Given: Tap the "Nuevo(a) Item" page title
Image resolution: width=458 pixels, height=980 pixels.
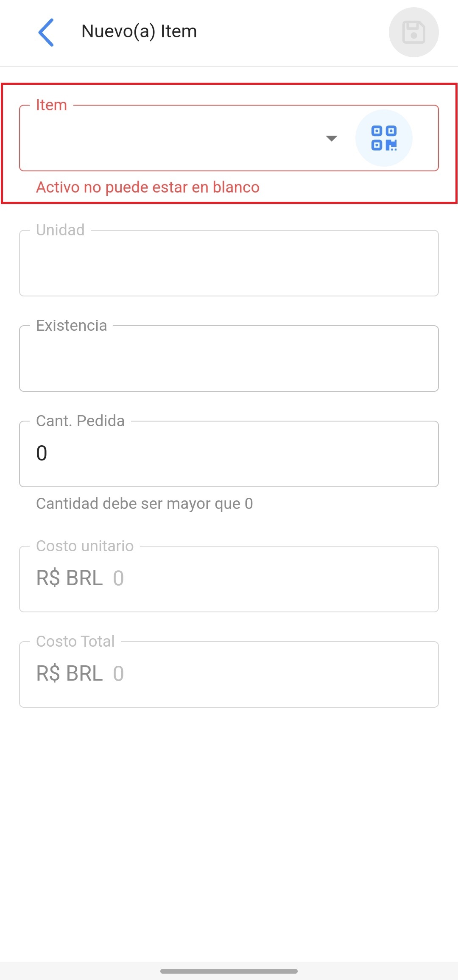Looking at the screenshot, I should pyautogui.click(x=139, y=31).
